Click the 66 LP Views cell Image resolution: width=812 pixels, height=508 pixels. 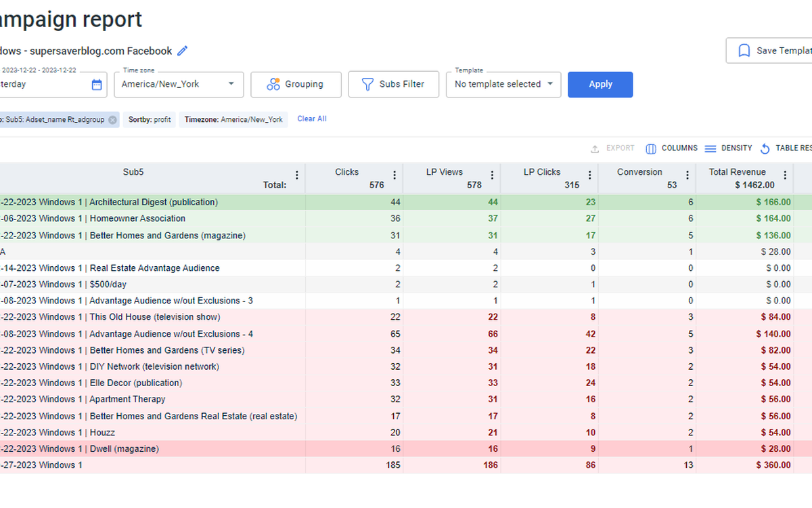pyautogui.click(x=493, y=334)
